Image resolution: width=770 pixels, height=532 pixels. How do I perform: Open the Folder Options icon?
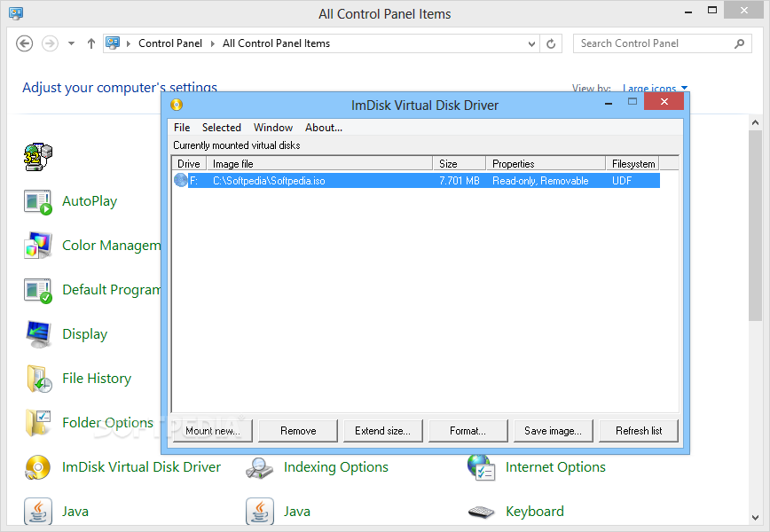tap(38, 423)
